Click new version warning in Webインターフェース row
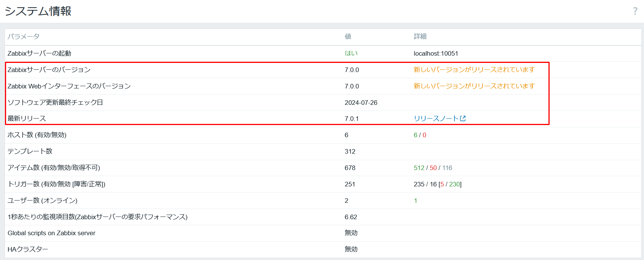The height and width of the screenshot is (260, 644). coord(474,86)
